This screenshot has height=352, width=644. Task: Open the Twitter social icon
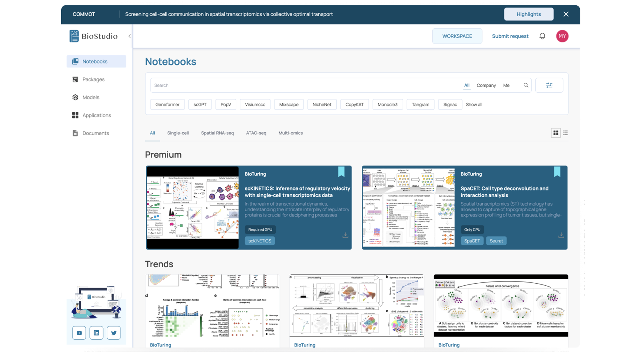[x=113, y=333]
